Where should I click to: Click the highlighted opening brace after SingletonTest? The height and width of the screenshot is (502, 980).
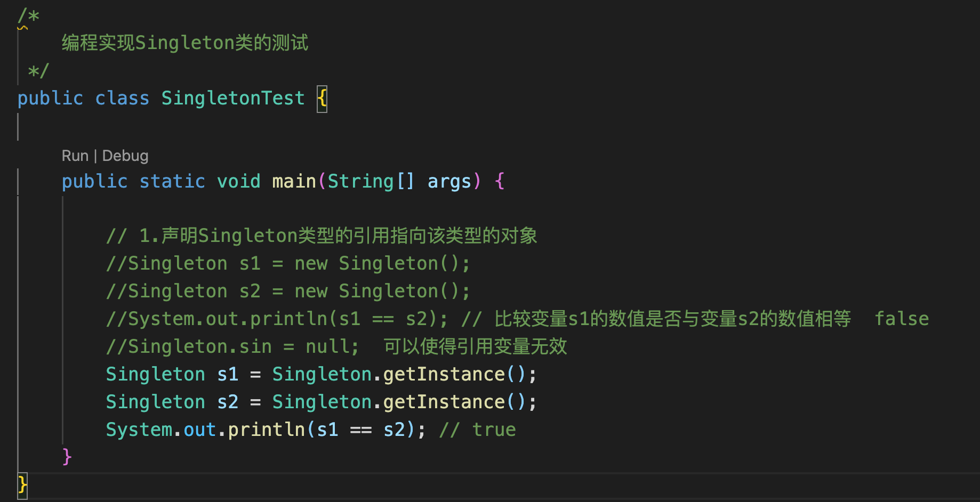(322, 99)
